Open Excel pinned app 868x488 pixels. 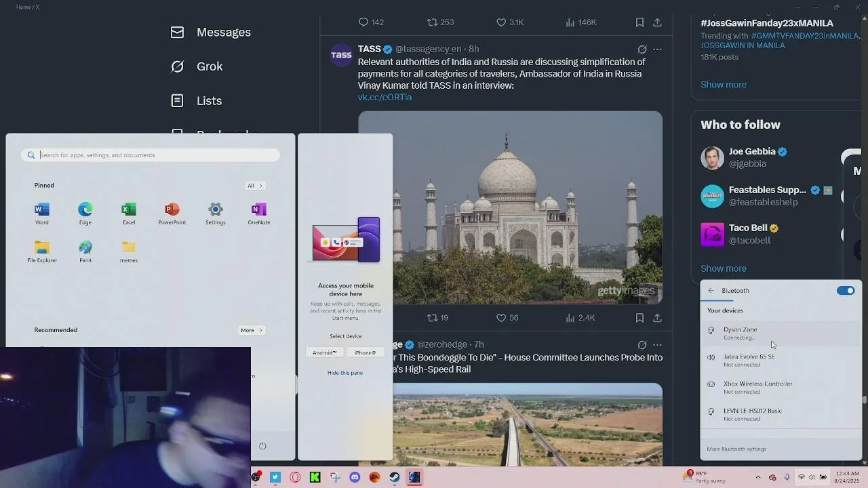coord(129,213)
